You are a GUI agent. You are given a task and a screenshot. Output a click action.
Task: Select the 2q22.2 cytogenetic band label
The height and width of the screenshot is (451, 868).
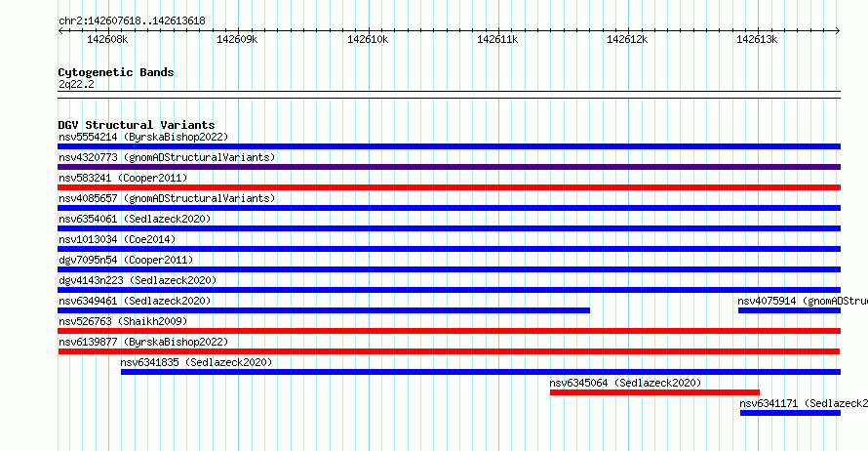pos(76,84)
